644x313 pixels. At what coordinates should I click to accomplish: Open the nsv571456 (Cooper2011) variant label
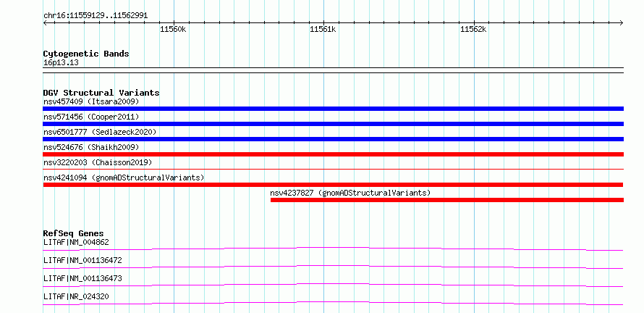coord(91,117)
